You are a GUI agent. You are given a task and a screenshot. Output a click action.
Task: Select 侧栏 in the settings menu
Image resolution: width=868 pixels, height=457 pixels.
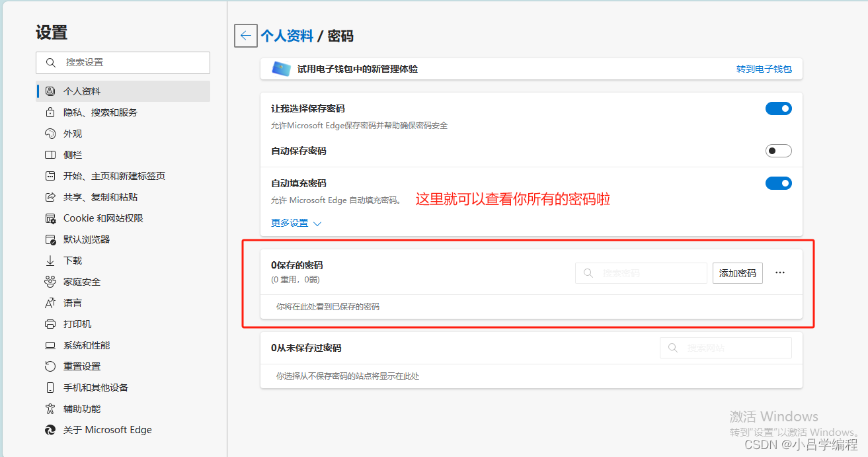(124, 155)
